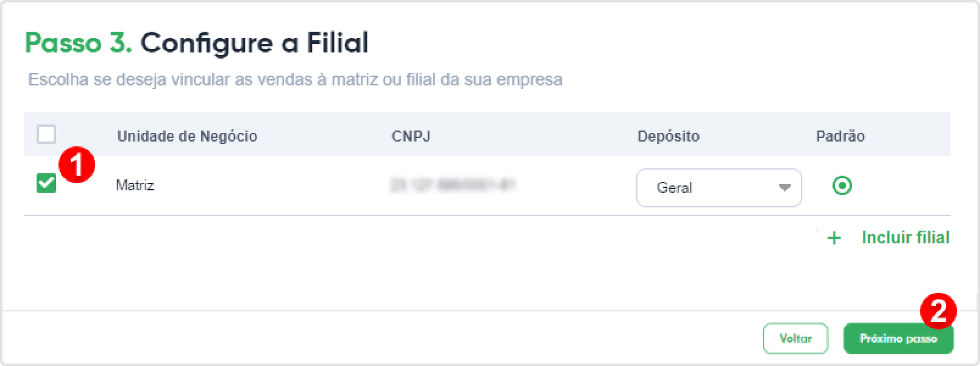
Task: Click the Depósito column header
Action: point(668,136)
